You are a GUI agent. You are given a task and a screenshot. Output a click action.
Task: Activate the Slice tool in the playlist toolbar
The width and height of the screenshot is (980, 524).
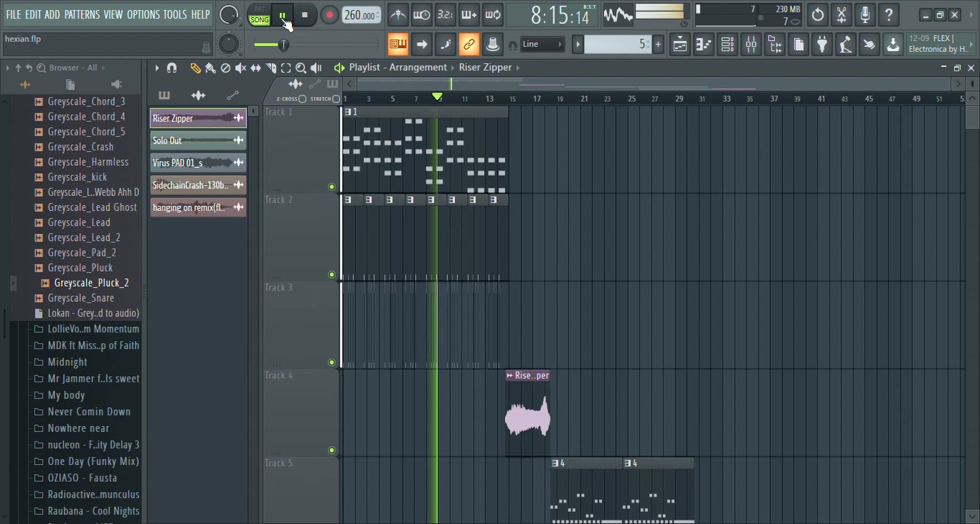coord(271,68)
